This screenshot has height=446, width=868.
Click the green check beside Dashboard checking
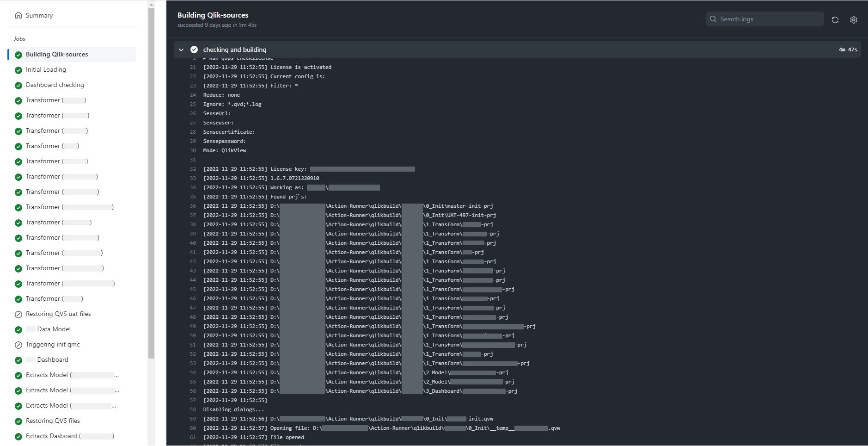pos(18,85)
